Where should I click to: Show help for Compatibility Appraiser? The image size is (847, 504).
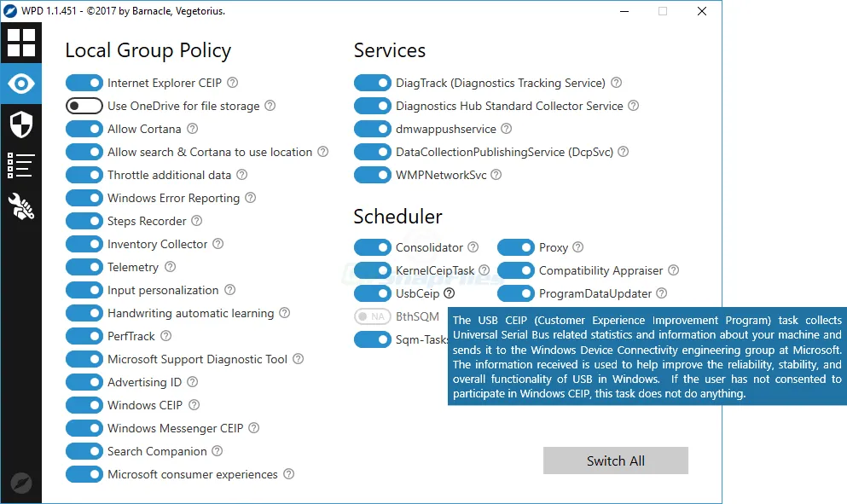coord(674,270)
